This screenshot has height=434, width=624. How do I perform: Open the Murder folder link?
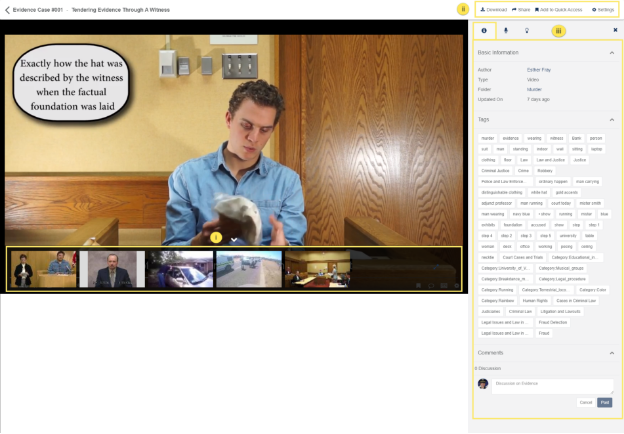[x=536, y=89]
